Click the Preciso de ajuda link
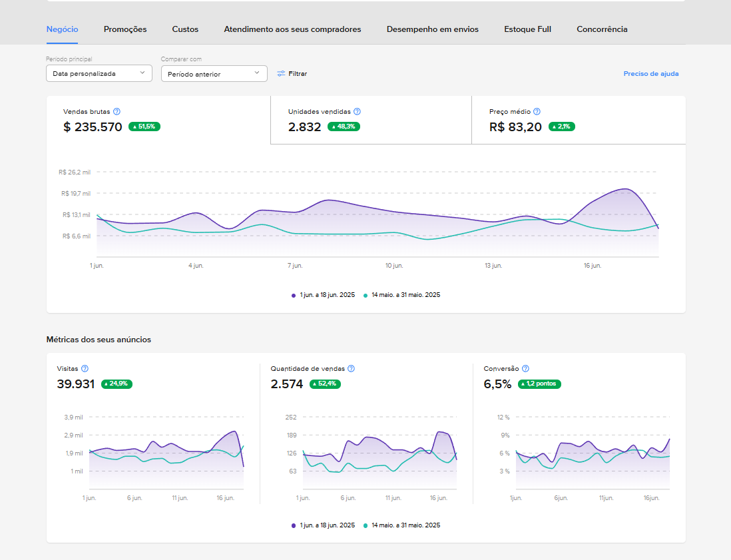This screenshot has width=731, height=560. pyautogui.click(x=650, y=74)
